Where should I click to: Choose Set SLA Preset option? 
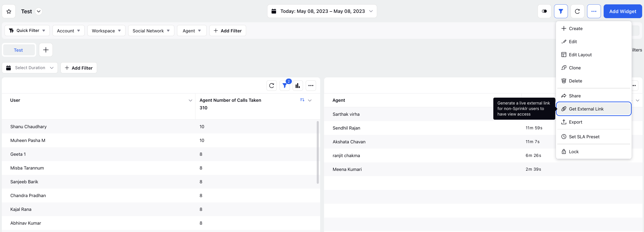pos(594,137)
